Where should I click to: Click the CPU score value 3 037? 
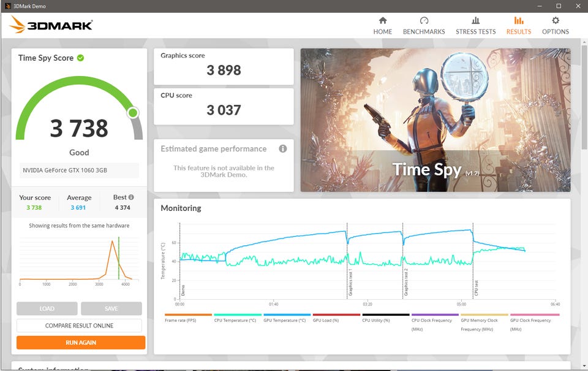point(224,110)
